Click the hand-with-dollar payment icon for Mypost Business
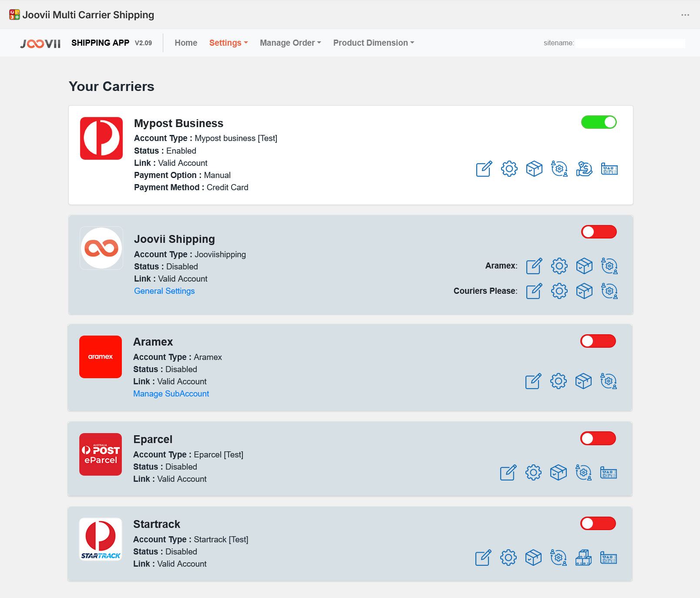The width and height of the screenshot is (700, 598). point(584,168)
